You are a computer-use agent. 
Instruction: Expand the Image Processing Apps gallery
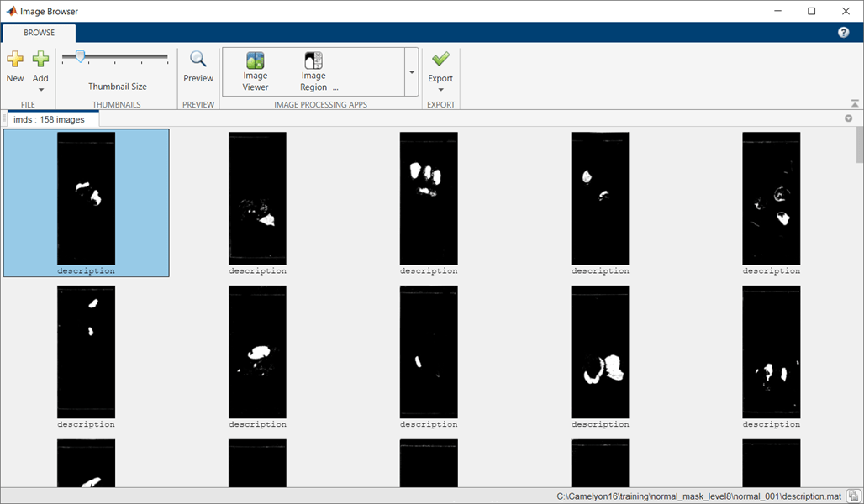point(412,72)
